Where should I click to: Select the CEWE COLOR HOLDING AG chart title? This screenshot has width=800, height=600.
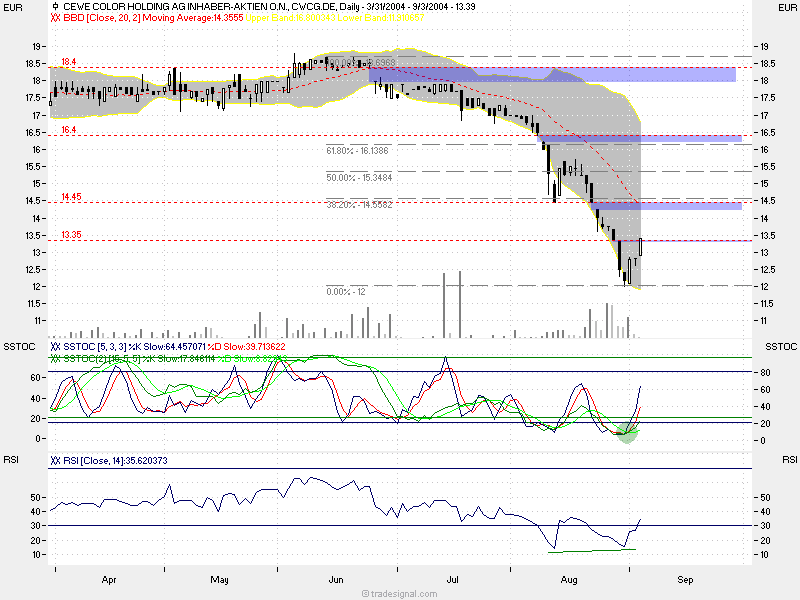pyautogui.click(x=269, y=7)
